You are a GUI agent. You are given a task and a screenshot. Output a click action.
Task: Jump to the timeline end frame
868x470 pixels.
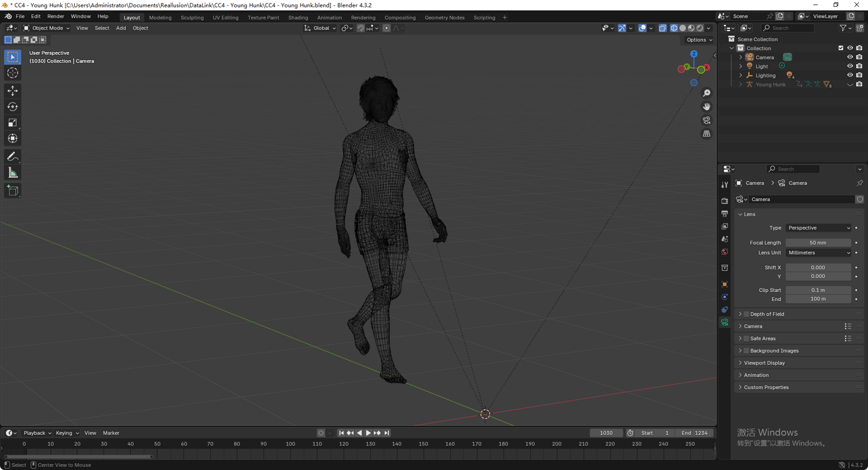[x=387, y=433]
